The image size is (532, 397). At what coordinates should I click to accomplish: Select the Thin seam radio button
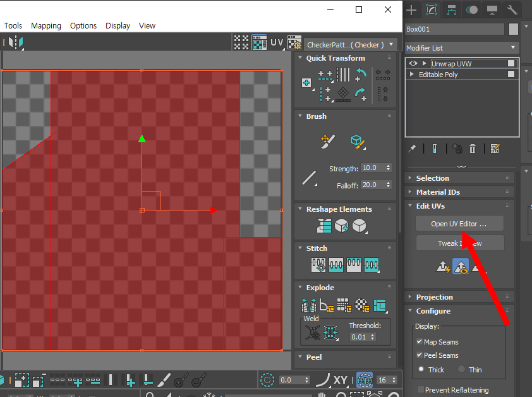(x=461, y=369)
